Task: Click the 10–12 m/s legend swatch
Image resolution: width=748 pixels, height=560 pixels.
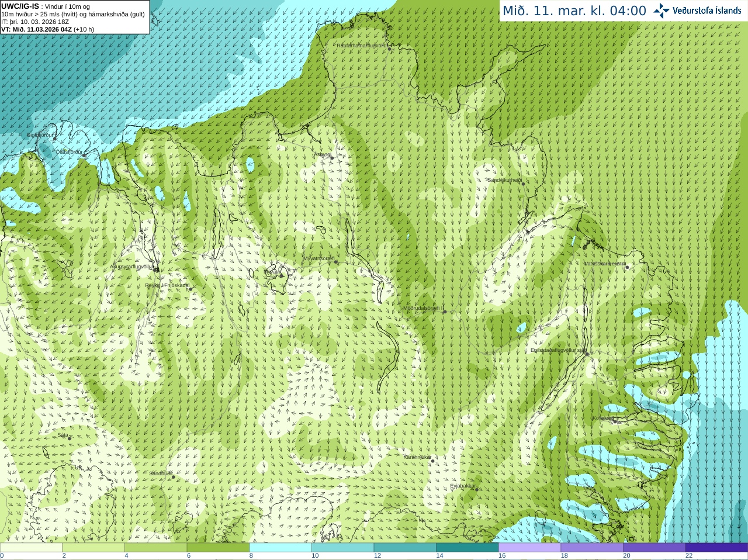Action: (x=342, y=548)
